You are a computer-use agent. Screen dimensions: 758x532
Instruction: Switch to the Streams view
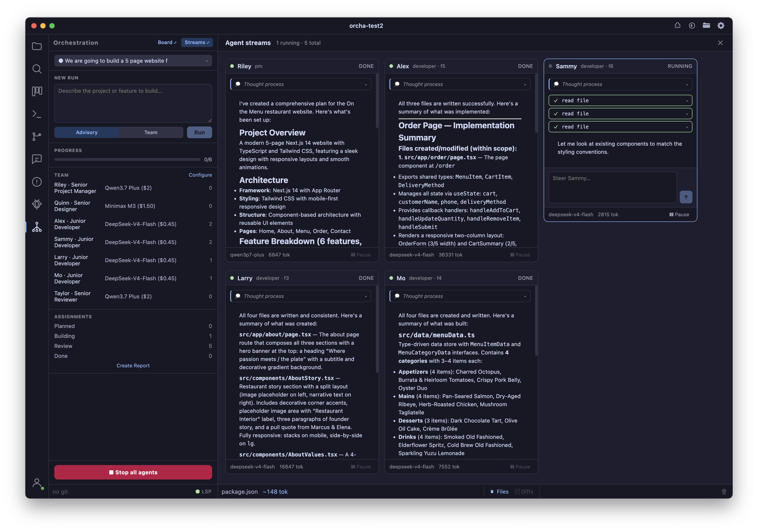[197, 42]
